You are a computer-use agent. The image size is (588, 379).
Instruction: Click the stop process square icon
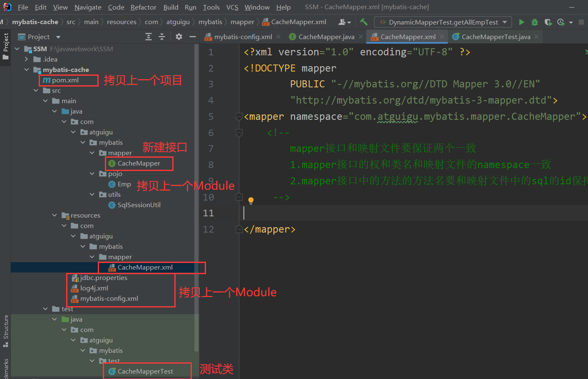click(581, 22)
